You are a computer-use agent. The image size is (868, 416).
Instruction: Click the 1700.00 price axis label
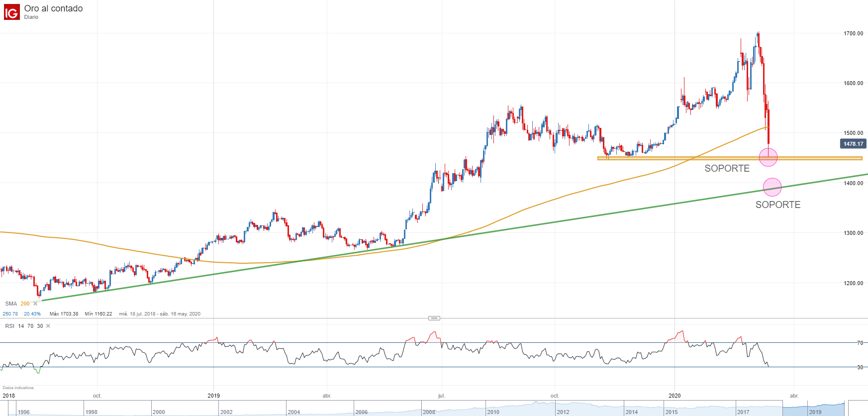pyautogui.click(x=854, y=33)
